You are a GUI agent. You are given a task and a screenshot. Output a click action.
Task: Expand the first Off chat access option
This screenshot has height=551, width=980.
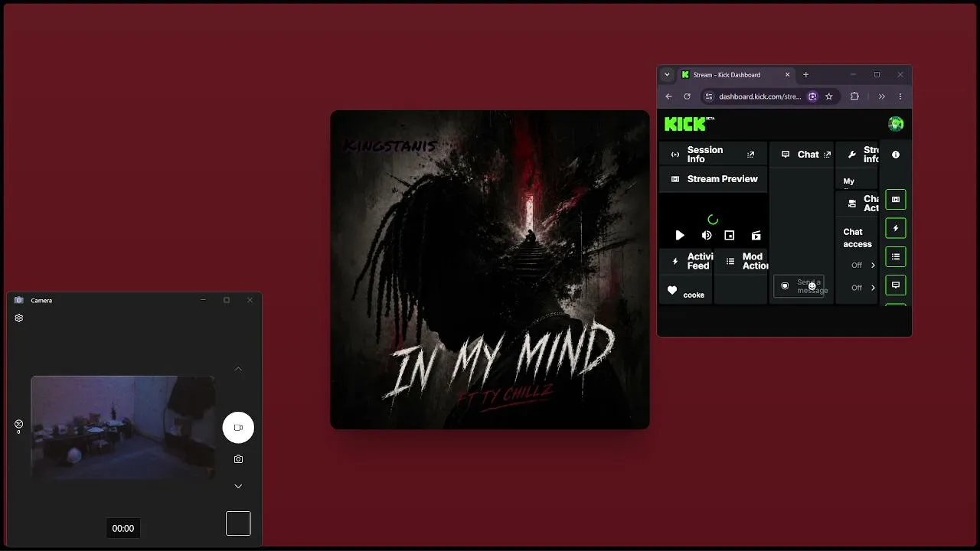[x=863, y=266]
